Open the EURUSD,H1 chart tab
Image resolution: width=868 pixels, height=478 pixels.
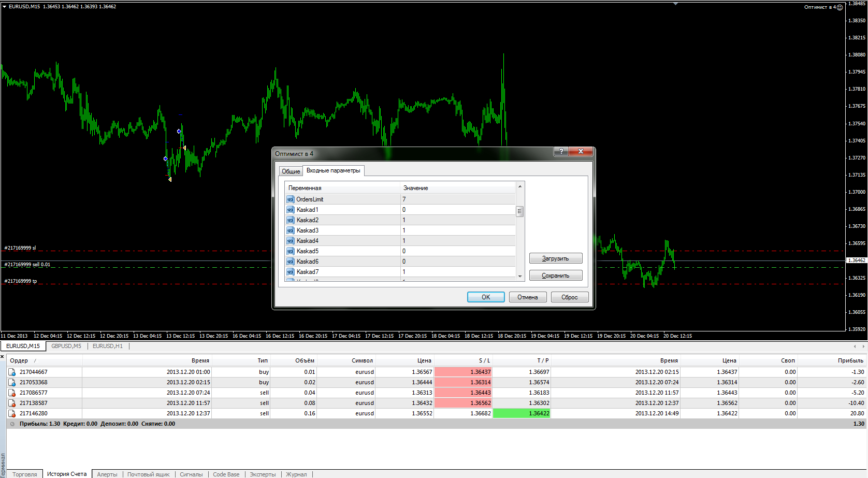click(x=108, y=346)
